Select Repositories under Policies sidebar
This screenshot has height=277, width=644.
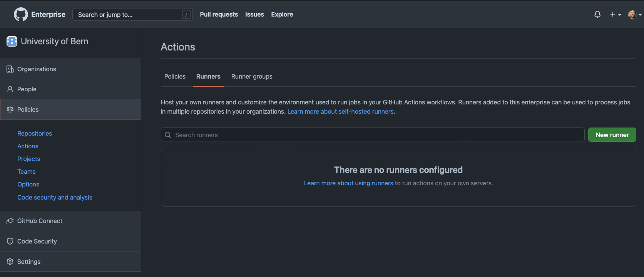point(35,133)
